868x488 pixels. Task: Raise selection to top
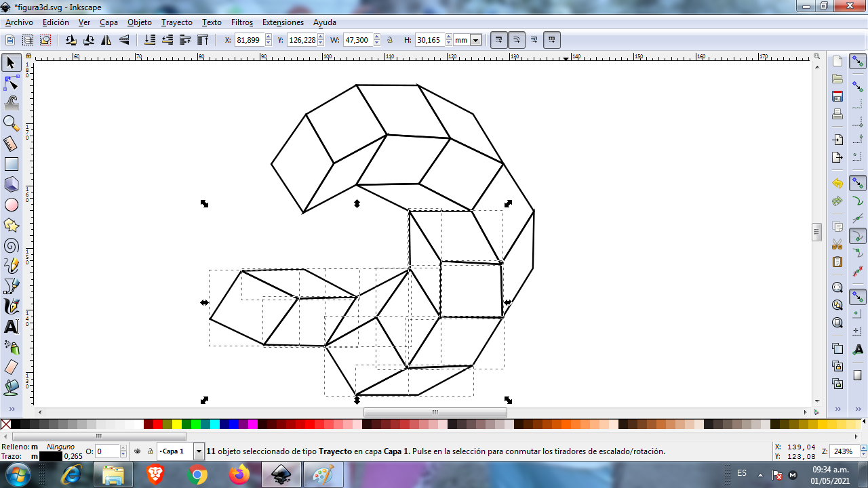click(x=202, y=40)
